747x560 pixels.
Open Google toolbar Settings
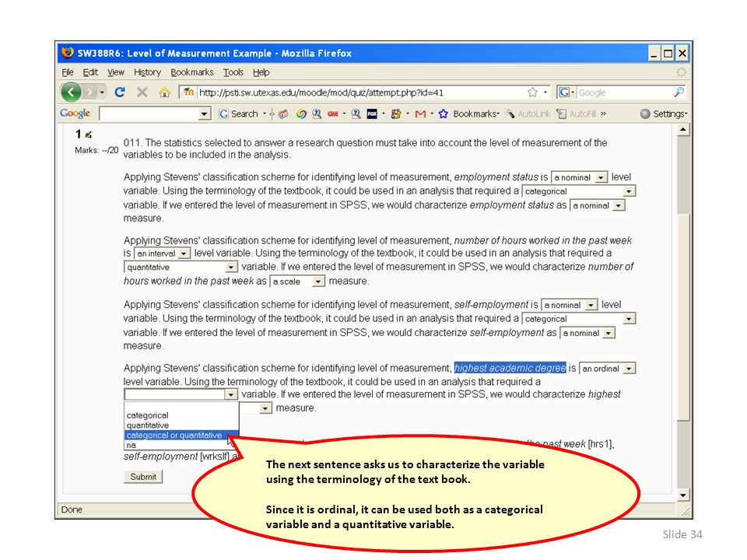[x=664, y=114]
